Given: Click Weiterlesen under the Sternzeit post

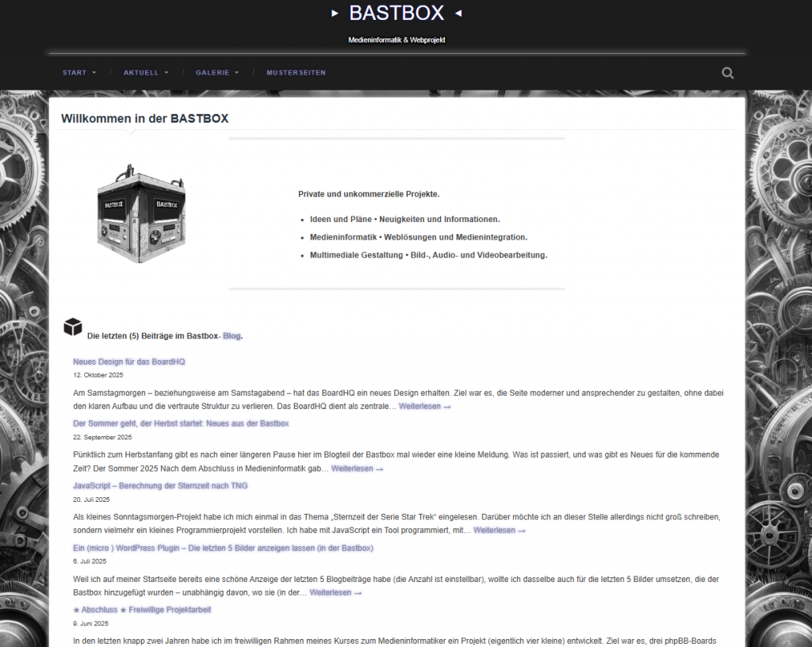Looking at the screenshot, I should (x=499, y=530).
